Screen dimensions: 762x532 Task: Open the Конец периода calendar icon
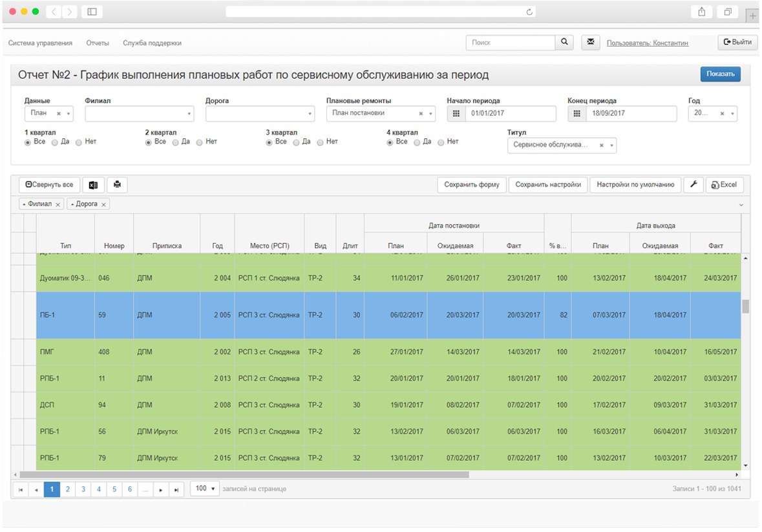pos(577,113)
